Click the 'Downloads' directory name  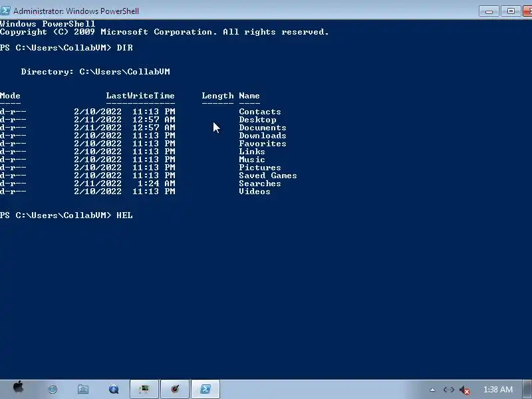point(263,136)
